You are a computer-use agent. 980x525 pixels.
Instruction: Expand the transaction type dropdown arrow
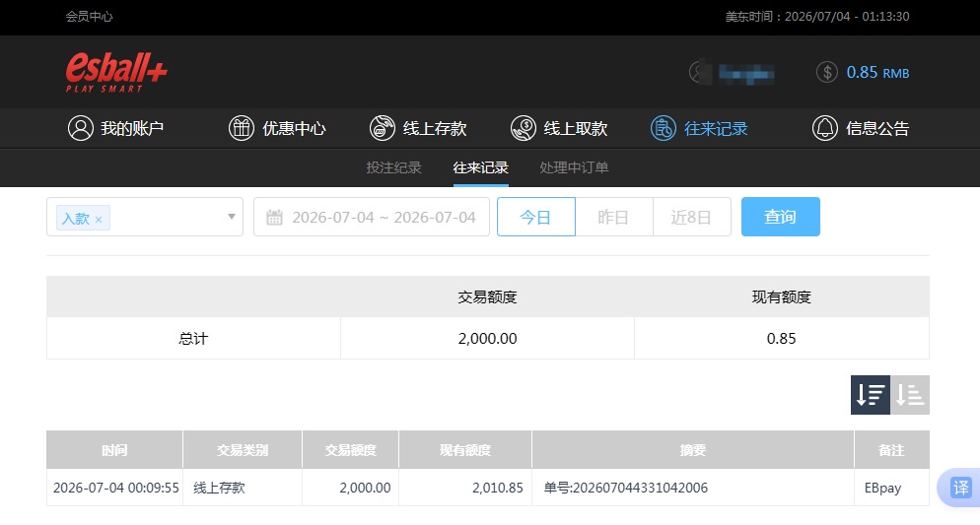coord(232,217)
